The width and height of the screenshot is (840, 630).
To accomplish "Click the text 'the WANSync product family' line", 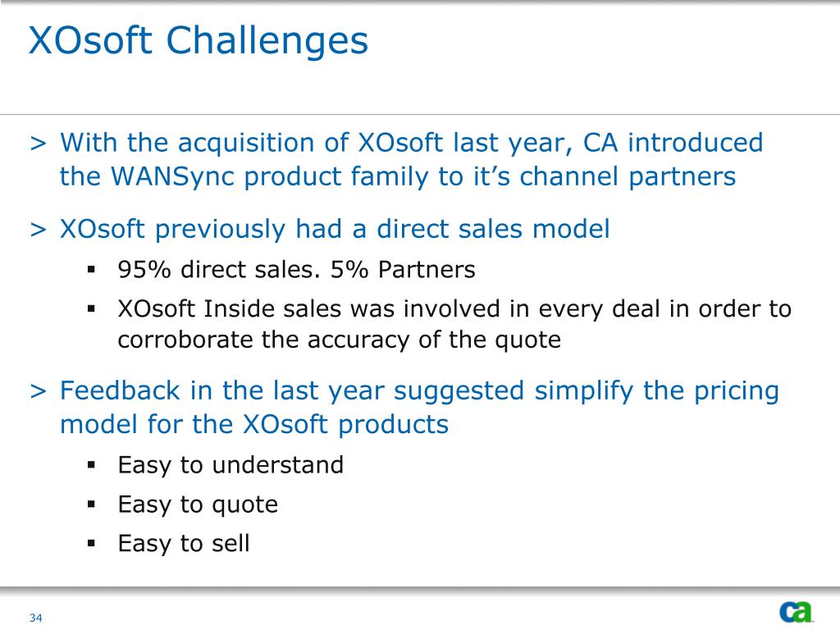I will pyautogui.click(x=398, y=177).
